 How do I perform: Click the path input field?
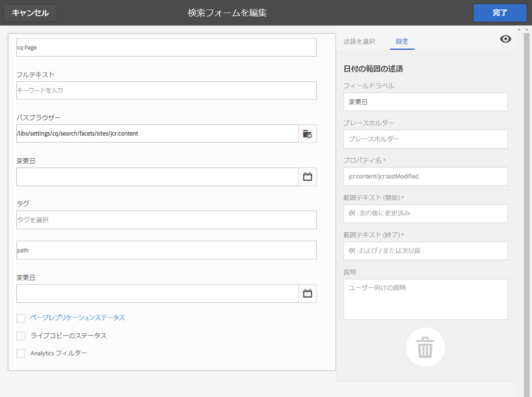(x=166, y=250)
